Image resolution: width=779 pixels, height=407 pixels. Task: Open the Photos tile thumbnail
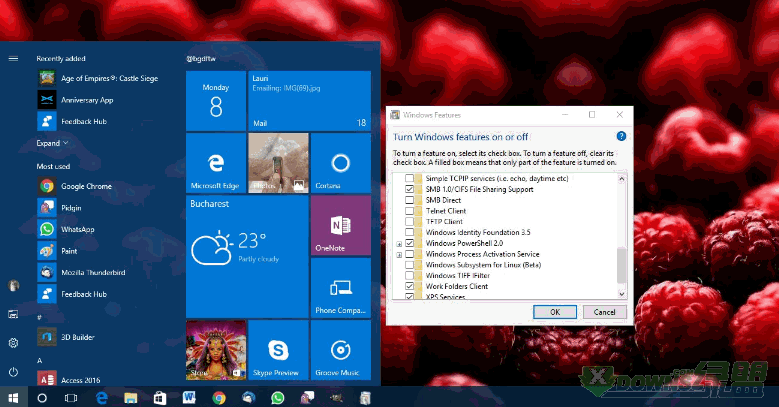click(278, 163)
